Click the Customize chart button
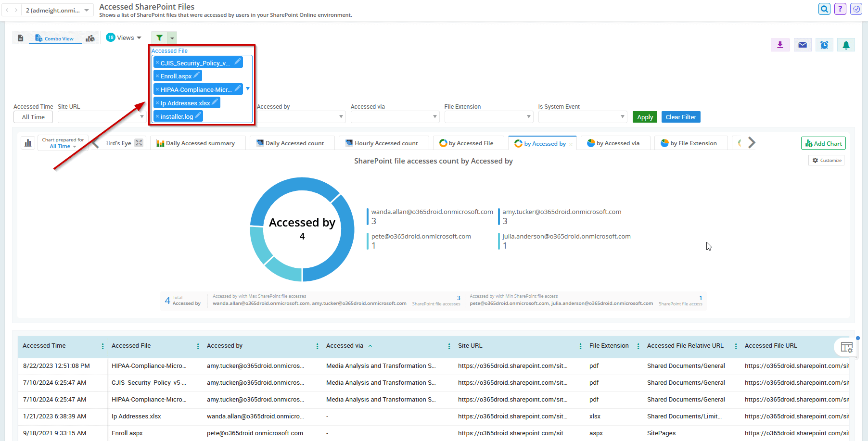Image resolution: width=868 pixels, height=441 pixels. pos(827,160)
